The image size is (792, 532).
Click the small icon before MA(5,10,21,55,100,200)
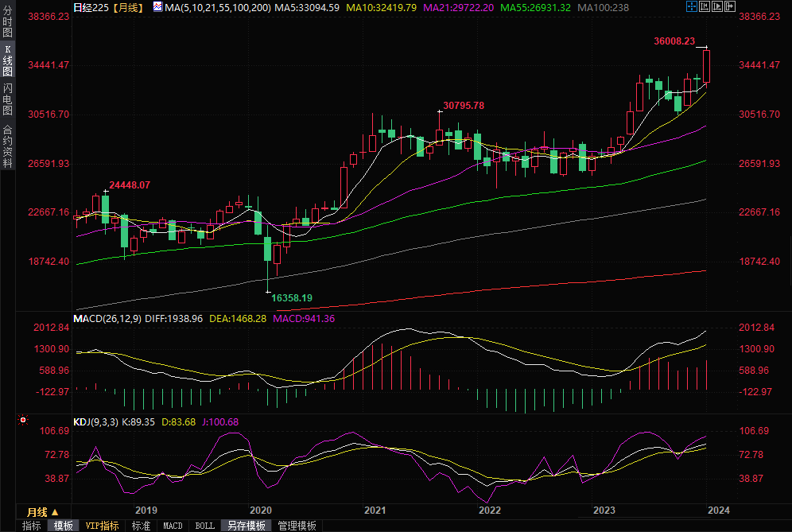pyautogui.click(x=157, y=7)
